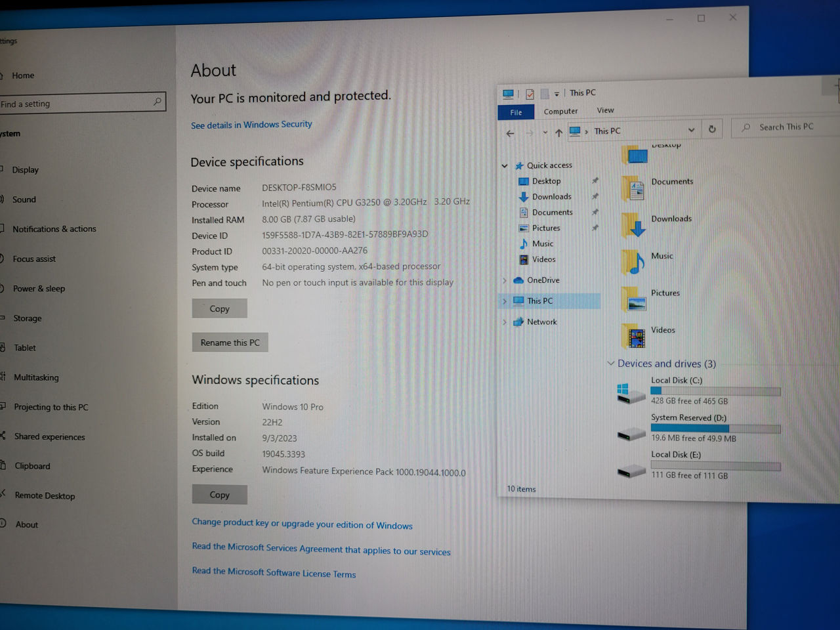This screenshot has height=630, width=840.
Task: Select Downloads under Quick access
Action: point(551,197)
